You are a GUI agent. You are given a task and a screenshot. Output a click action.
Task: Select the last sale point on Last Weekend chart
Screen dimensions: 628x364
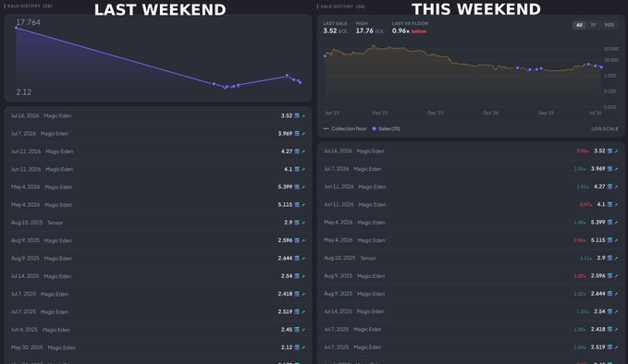click(301, 83)
